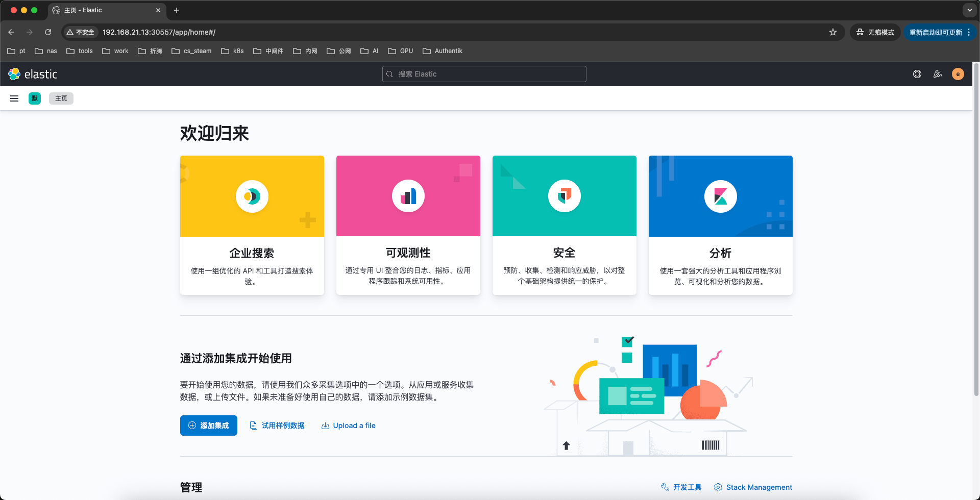Image resolution: width=980 pixels, height=500 pixels.
Task: Expand the k8s bookmarks folder
Action: click(233, 51)
